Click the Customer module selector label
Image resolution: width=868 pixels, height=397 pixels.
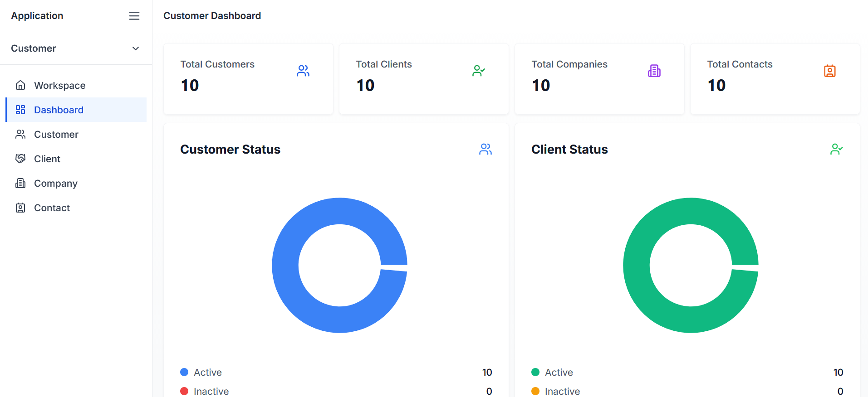click(x=34, y=48)
